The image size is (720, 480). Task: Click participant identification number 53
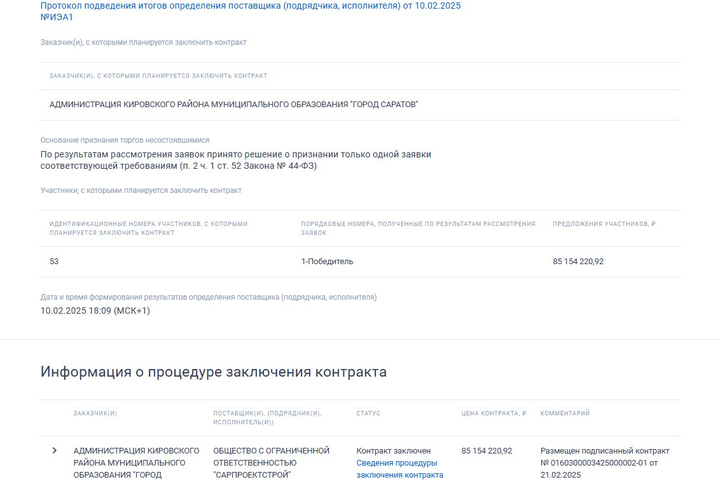tap(54, 262)
